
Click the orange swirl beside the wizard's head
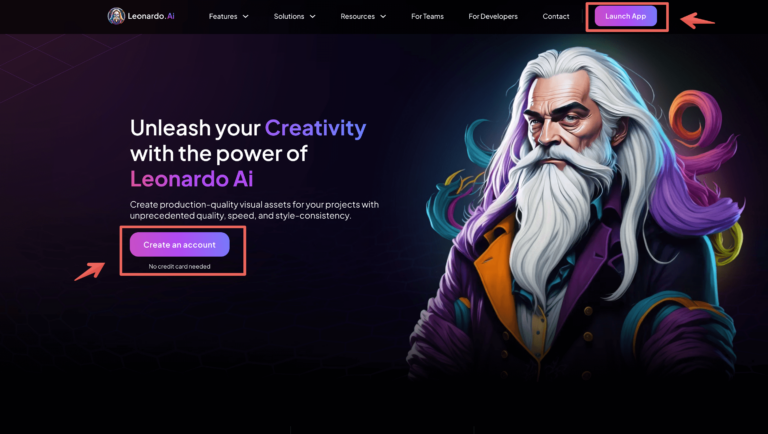[x=695, y=118]
